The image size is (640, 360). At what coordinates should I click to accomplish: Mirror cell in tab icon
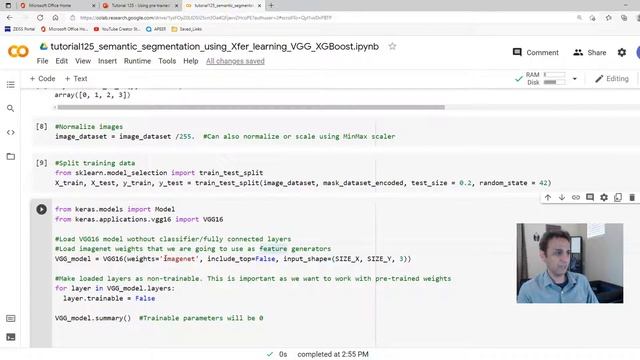point(618,198)
